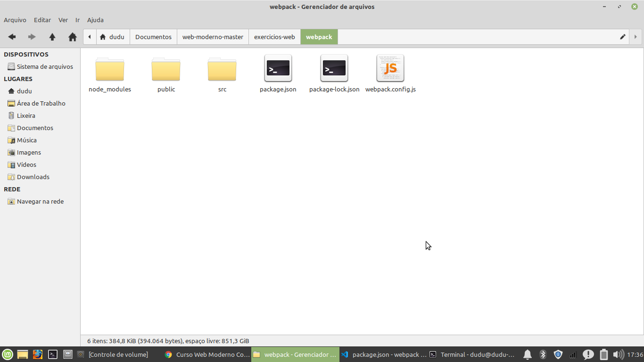644x362 pixels.
Task: Switch to VS Code package.json window
Action: tap(383, 354)
